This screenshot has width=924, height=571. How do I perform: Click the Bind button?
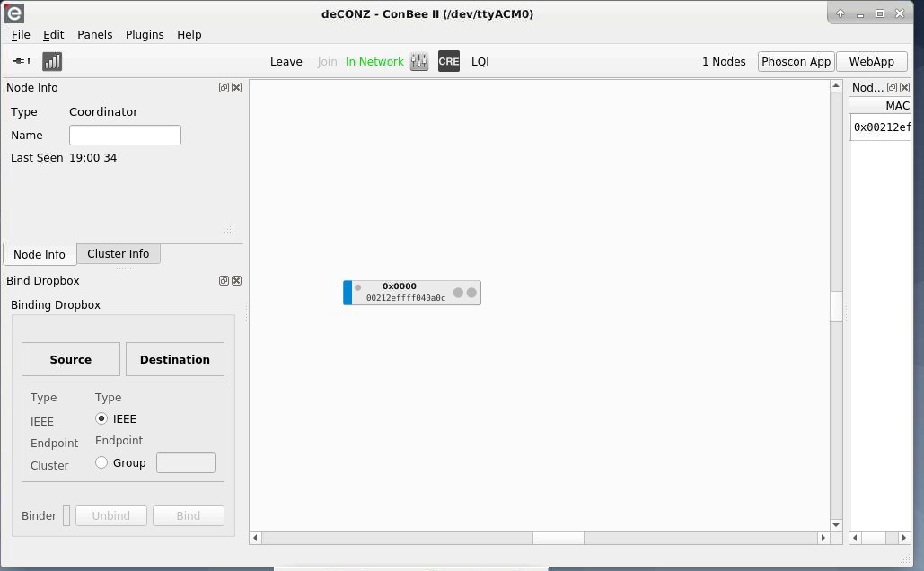tap(189, 515)
